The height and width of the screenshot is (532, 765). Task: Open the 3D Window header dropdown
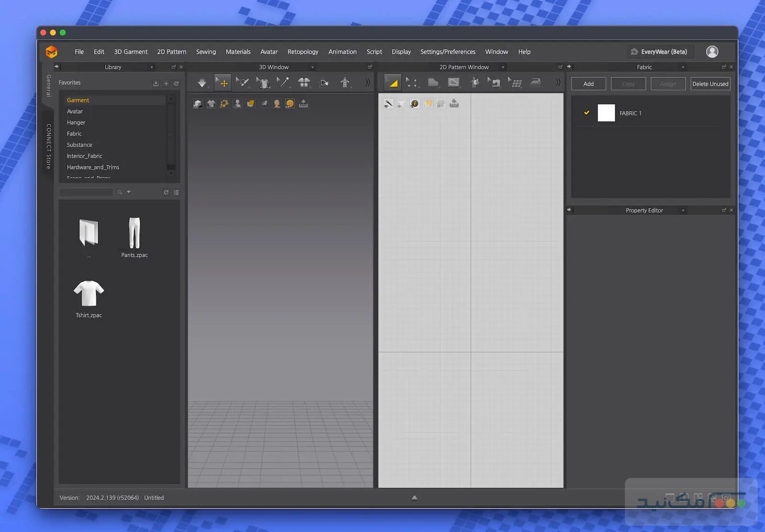[x=312, y=67]
